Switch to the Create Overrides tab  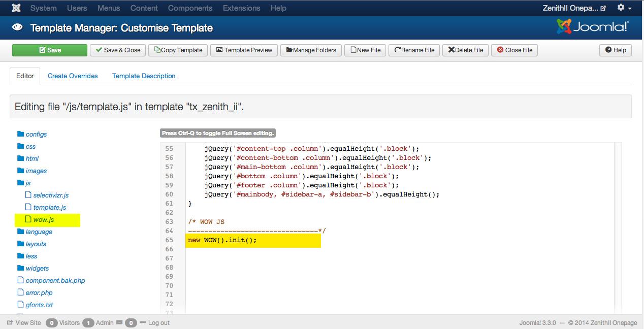[x=73, y=76]
